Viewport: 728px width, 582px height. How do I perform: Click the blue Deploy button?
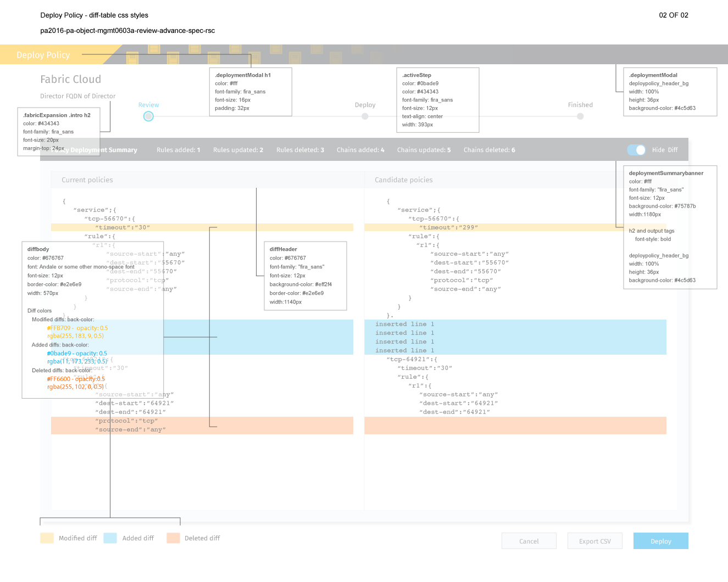click(x=660, y=541)
